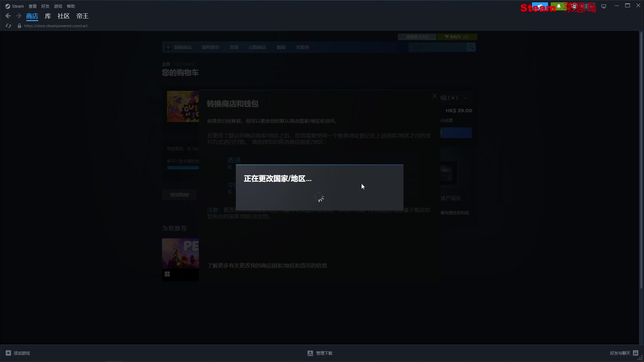Viewport: 644px width, 362px height.
Task: Open the 查看 menu
Action: pyautogui.click(x=33, y=6)
